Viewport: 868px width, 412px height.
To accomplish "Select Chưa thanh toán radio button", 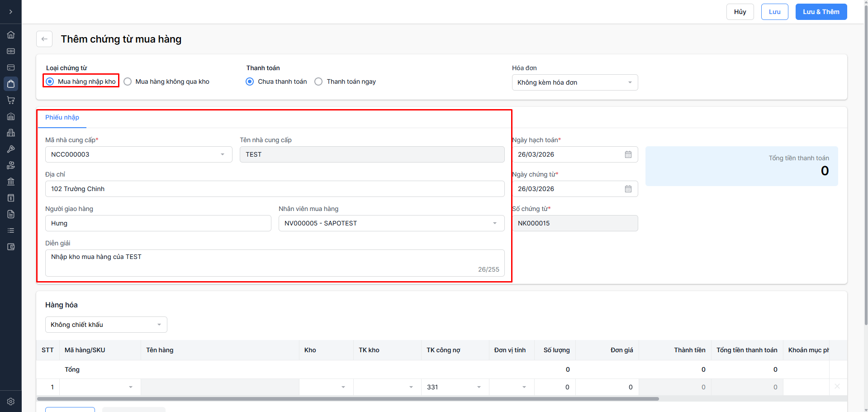I will tap(250, 81).
